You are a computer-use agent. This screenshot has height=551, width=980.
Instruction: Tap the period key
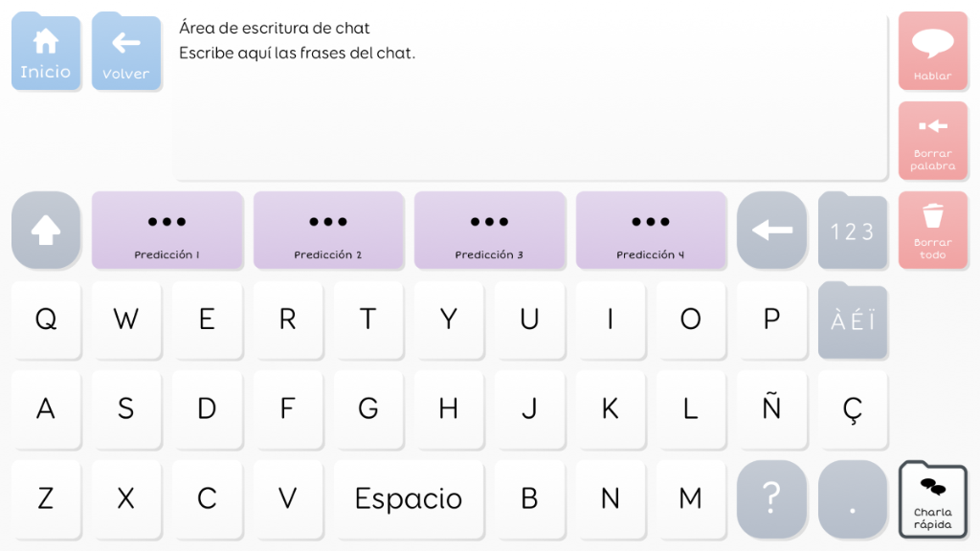point(852,498)
